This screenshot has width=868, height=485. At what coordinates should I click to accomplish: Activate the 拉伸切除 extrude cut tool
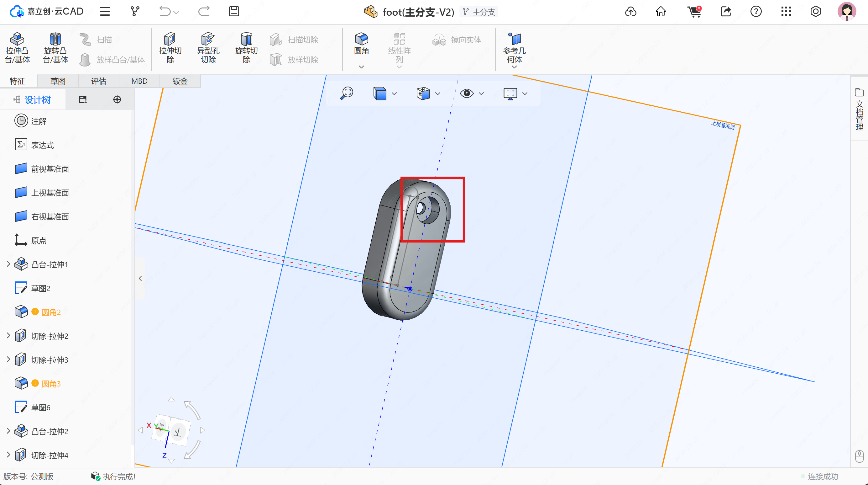[x=170, y=48]
